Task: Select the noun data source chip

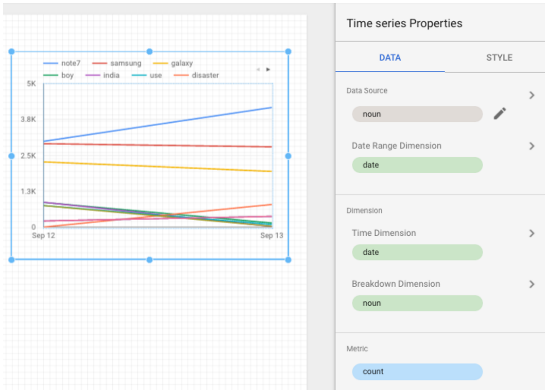Action: click(x=417, y=114)
